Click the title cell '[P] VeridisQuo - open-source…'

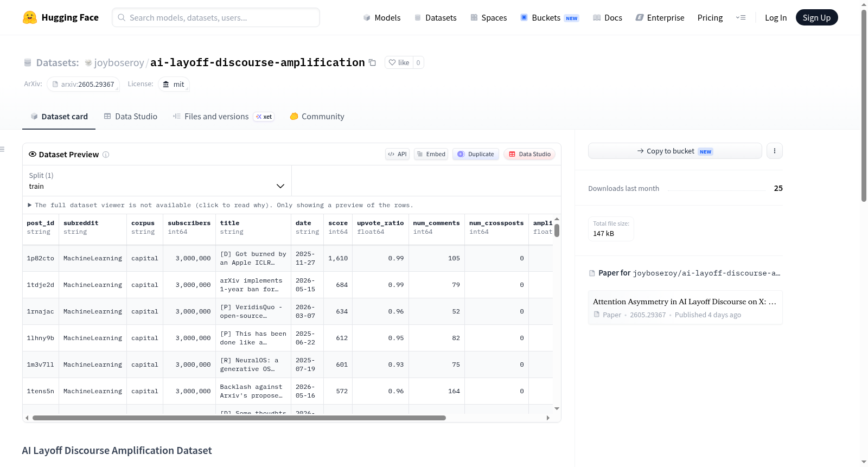253,311
